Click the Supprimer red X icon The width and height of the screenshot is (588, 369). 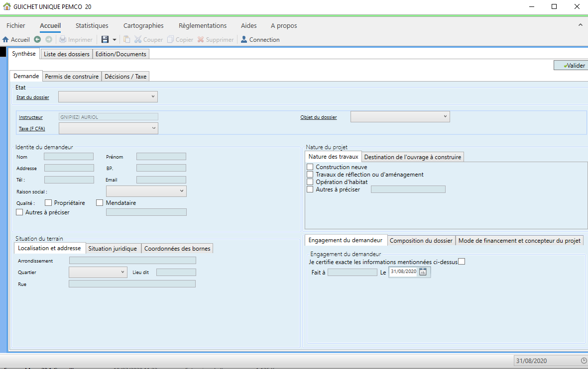tap(201, 39)
